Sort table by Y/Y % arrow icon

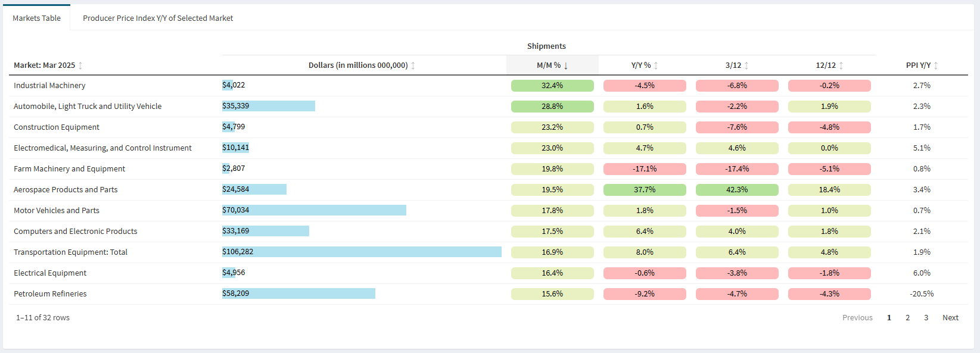tap(656, 65)
